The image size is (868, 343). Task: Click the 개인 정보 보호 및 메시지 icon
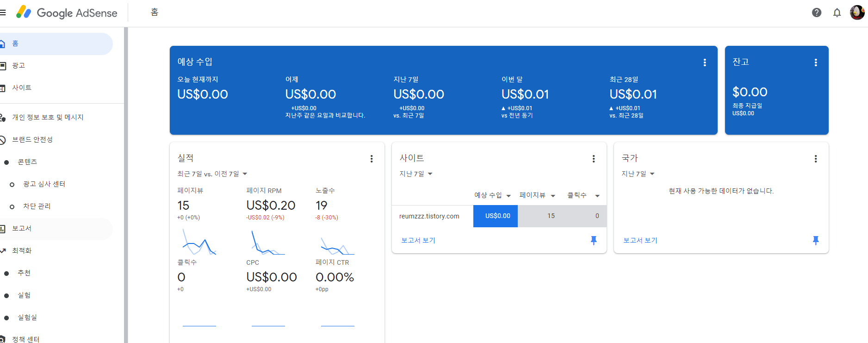pyautogui.click(x=3, y=118)
